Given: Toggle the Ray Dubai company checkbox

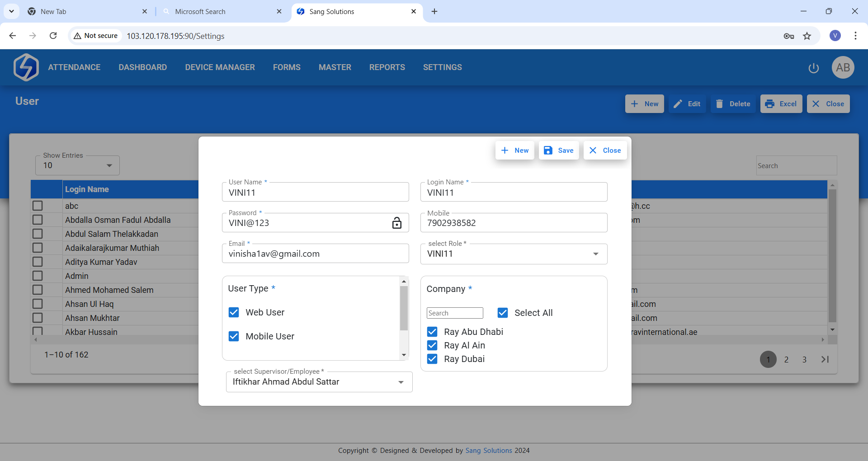Looking at the screenshot, I should click(x=432, y=359).
